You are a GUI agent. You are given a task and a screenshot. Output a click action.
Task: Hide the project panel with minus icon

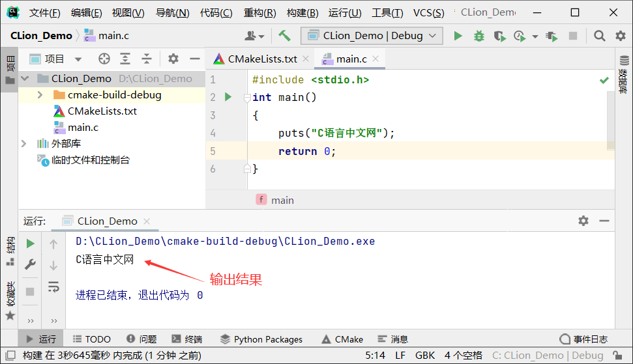pos(195,59)
